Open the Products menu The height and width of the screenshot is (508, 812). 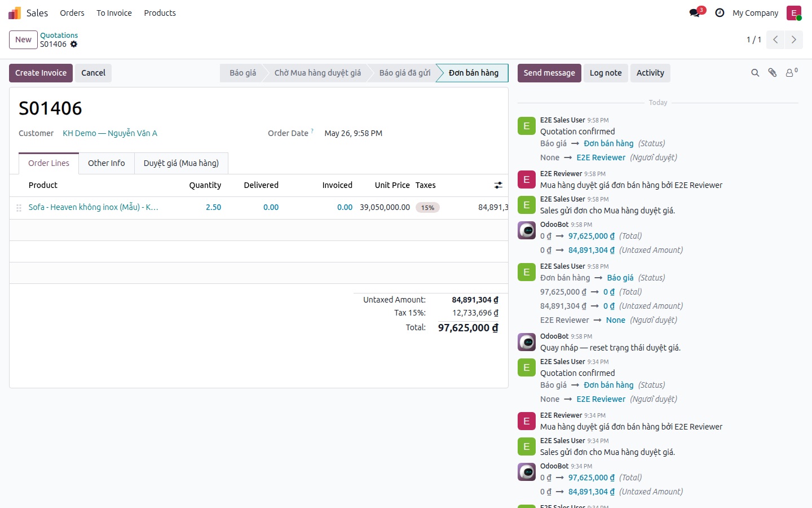pyautogui.click(x=160, y=13)
